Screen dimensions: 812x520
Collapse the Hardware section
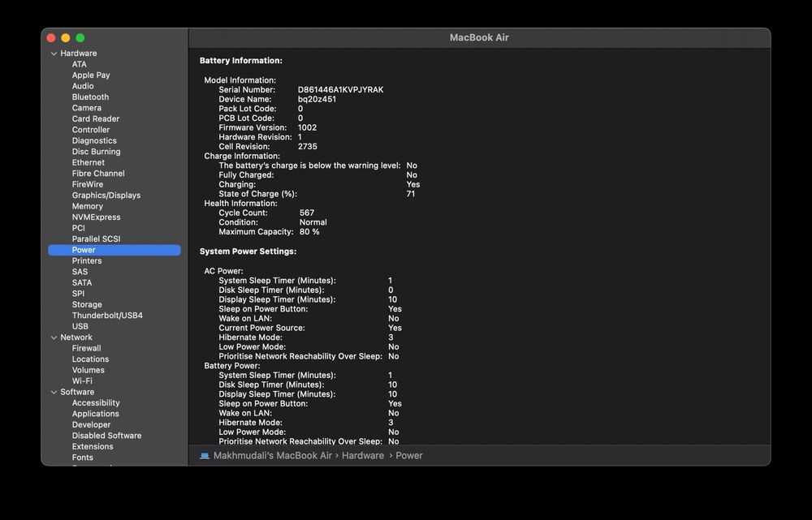tap(54, 54)
